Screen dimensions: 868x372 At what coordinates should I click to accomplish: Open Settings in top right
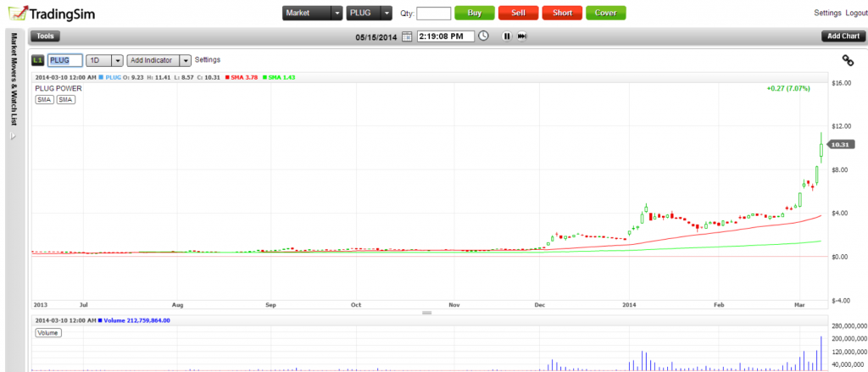click(x=827, y=13)
